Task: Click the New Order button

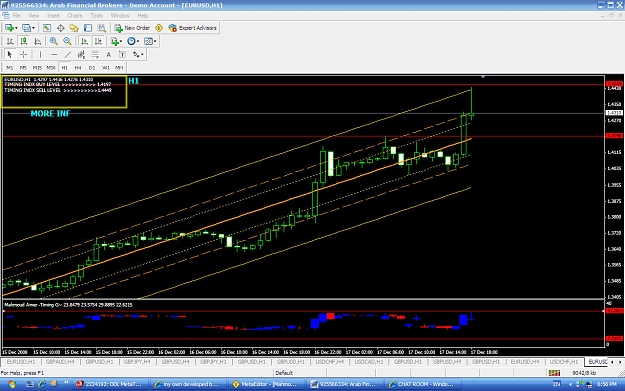Action: [132, 28]
